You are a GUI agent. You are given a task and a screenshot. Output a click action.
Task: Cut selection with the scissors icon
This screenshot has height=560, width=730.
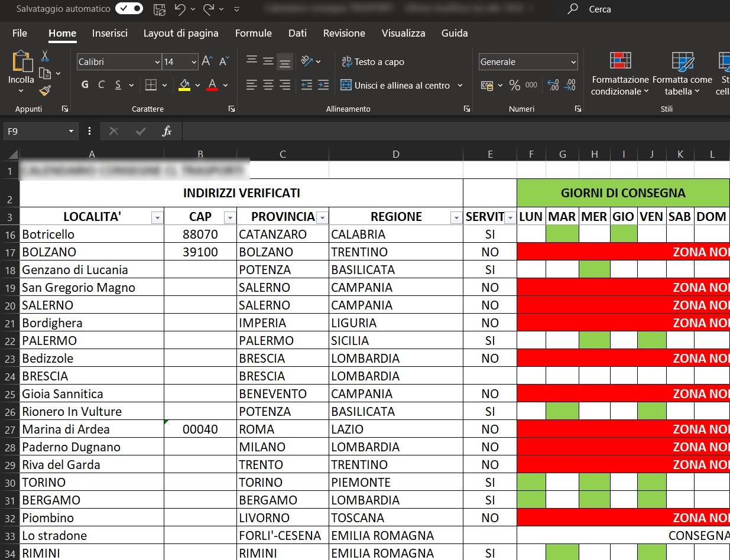45,57
